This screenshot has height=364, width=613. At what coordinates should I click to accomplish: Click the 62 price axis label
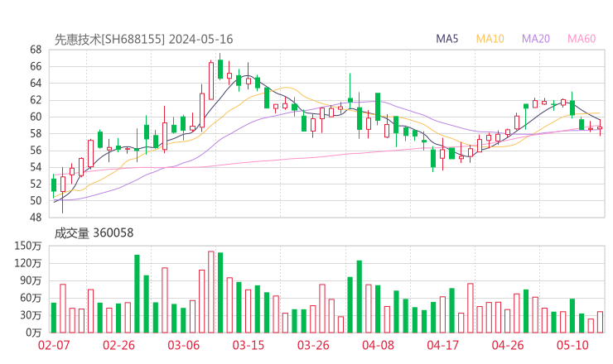36,100
